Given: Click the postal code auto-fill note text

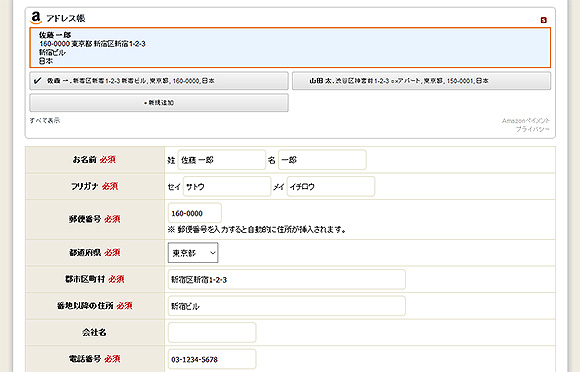Looking at the screenshot, I should click(257, 230).
